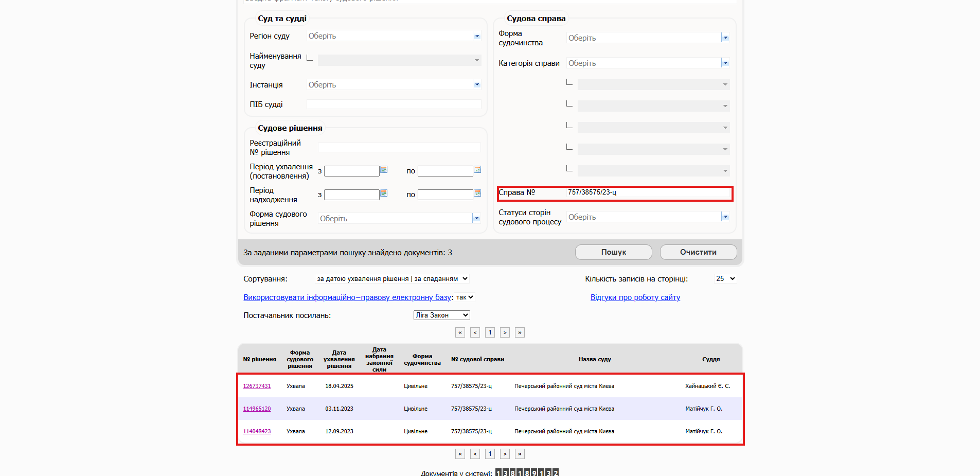The width and height of the screenshot is (980, 476).
Task: Go to last page in top pager
Action: 520,332
